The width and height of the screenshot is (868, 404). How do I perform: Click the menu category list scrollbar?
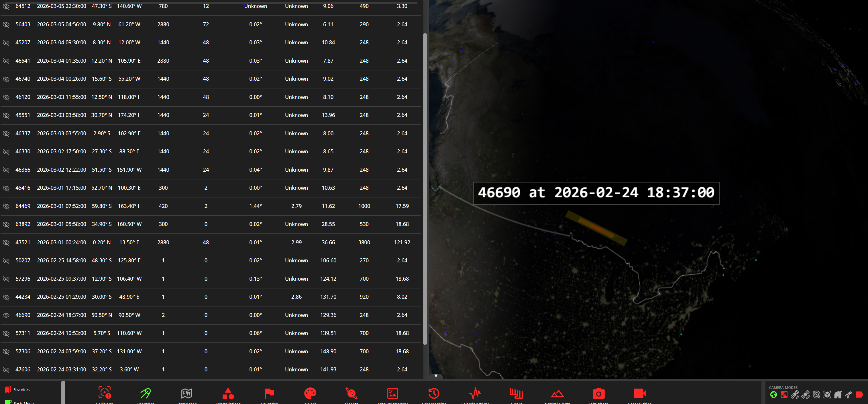pos(63,392)
